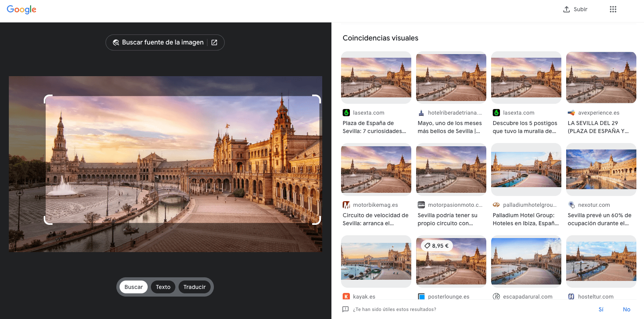Click the motorpasionmoto favicon
644x319 pixels.
[x=421, y=205]
